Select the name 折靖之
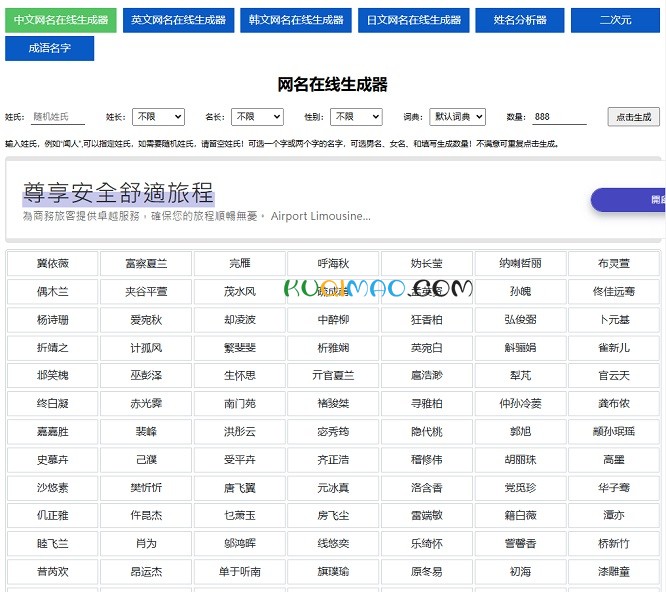The image size is (666, 592). click(x=53, y=348)
